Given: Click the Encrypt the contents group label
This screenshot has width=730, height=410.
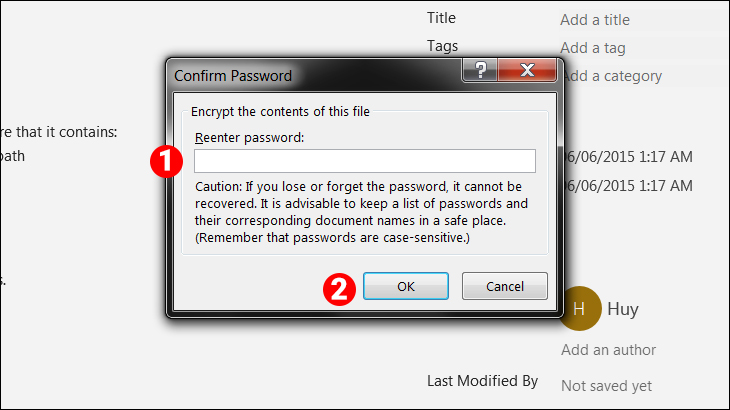Looking at the screenshot, I should point(280,111).
